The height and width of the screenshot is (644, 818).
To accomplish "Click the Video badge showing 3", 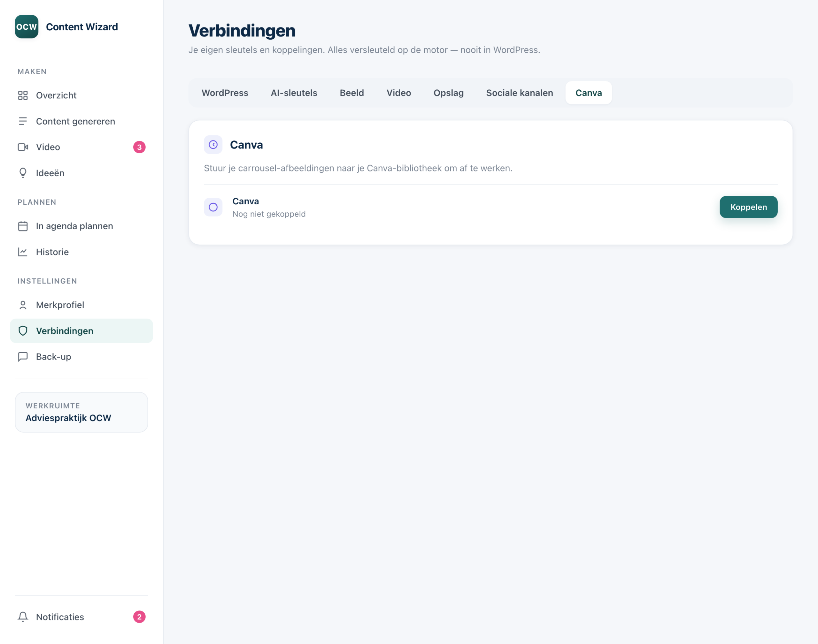I will click(139, 147).
